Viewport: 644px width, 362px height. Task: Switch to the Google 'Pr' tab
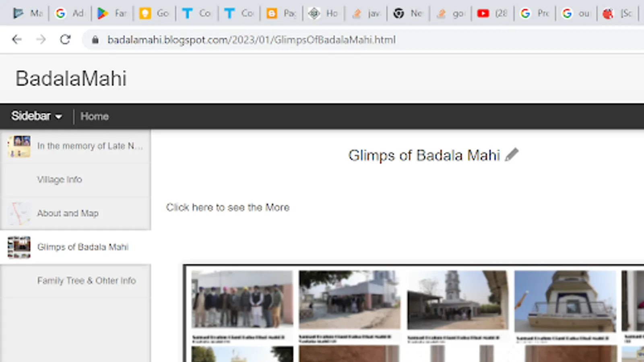535,13
